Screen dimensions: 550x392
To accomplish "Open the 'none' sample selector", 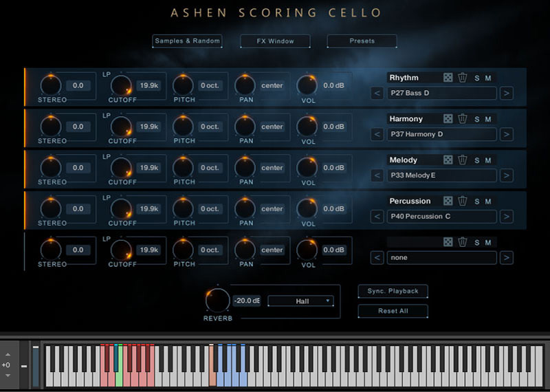I will click(441, 257).
